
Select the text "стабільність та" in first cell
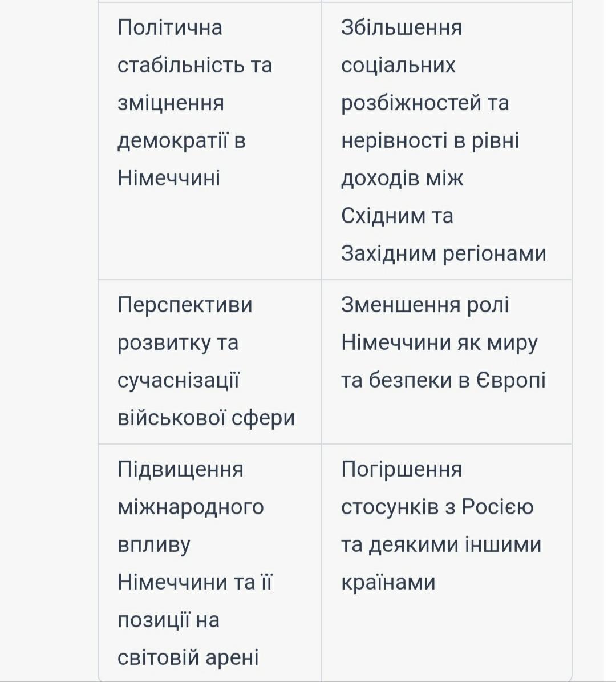(x=194, y=65)
